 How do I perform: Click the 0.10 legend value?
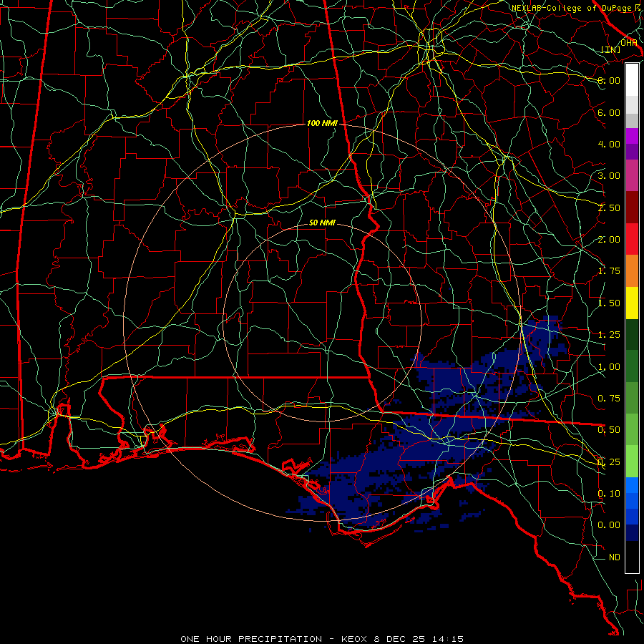click(609, 494)
